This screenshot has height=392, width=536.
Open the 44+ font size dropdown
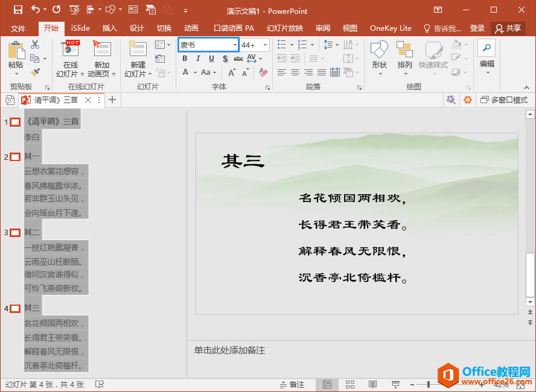coord(265,45)
